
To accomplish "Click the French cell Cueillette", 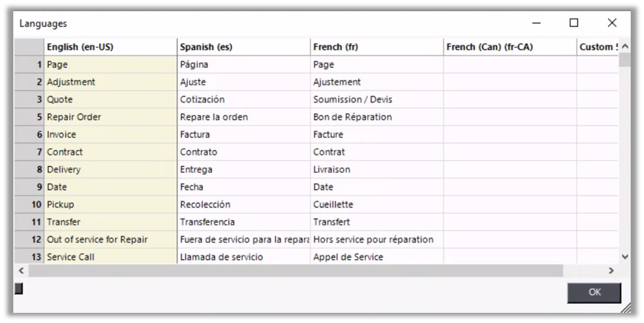I will tap(377, 205).
